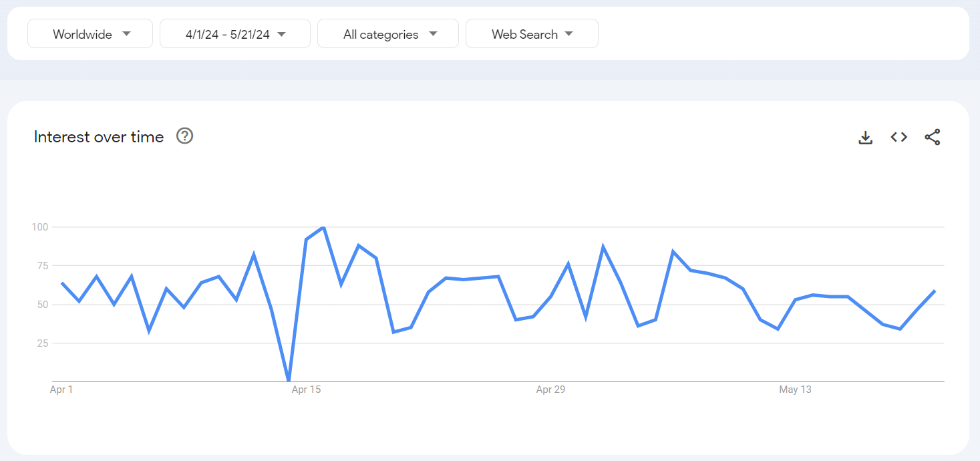Open the 4/1/24 - 5/21/24 date range dropdown
The height and width of the screenshot is (461, 980).
coord(235,34)
